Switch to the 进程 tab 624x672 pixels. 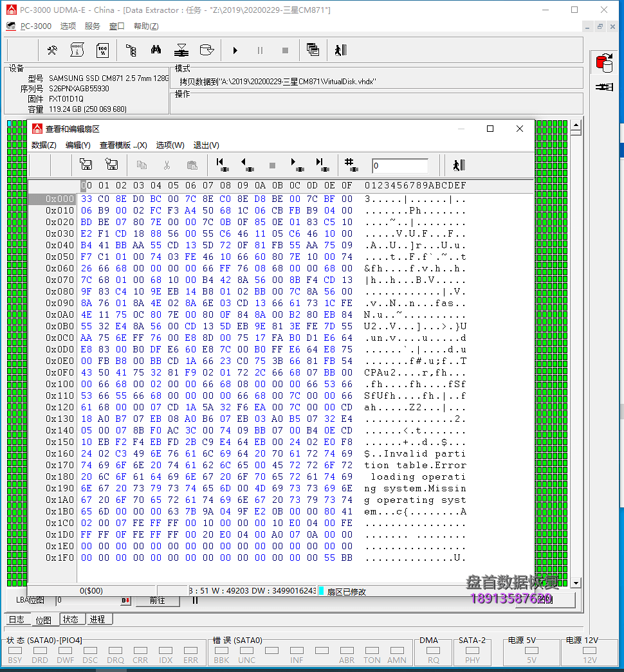tap(98, 619)
